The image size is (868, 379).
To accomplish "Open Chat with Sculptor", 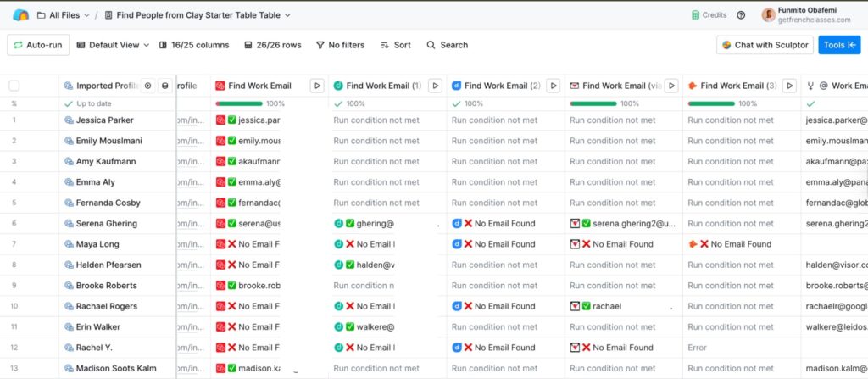I will point(765,45).
